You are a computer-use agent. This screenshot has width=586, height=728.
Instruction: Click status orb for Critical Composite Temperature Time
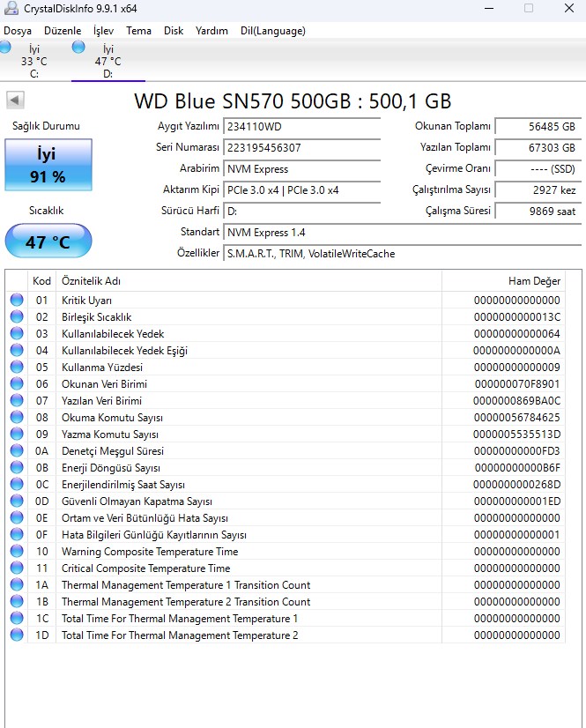click(x=17, y=568)
